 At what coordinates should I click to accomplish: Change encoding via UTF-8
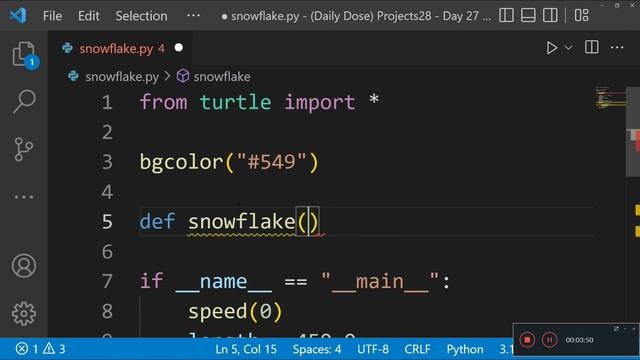373,349
